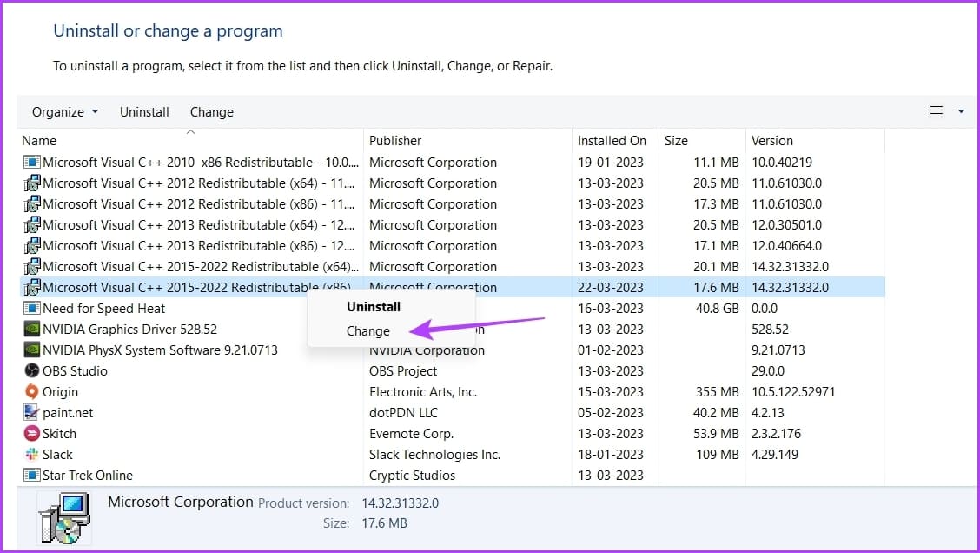Screen dimensions: 980x553
Task: Click the Cryptic Studios publisher cell
Action: 412,476
